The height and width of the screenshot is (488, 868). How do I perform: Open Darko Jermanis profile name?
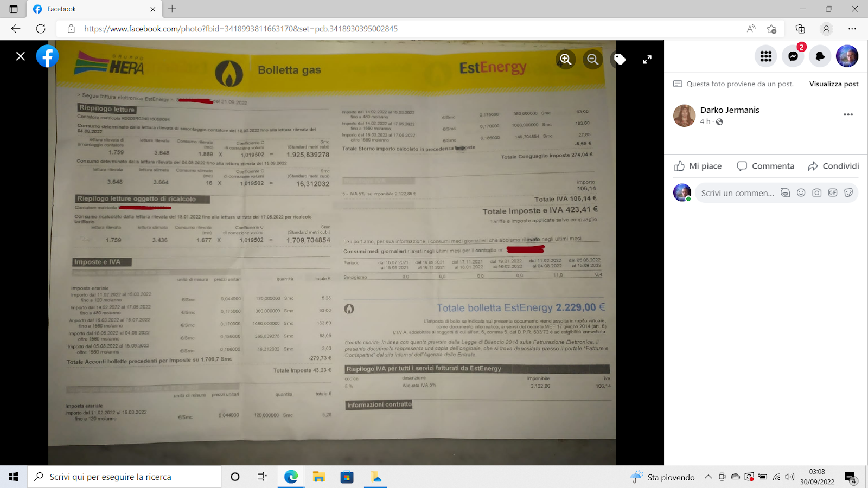point(730,110)
